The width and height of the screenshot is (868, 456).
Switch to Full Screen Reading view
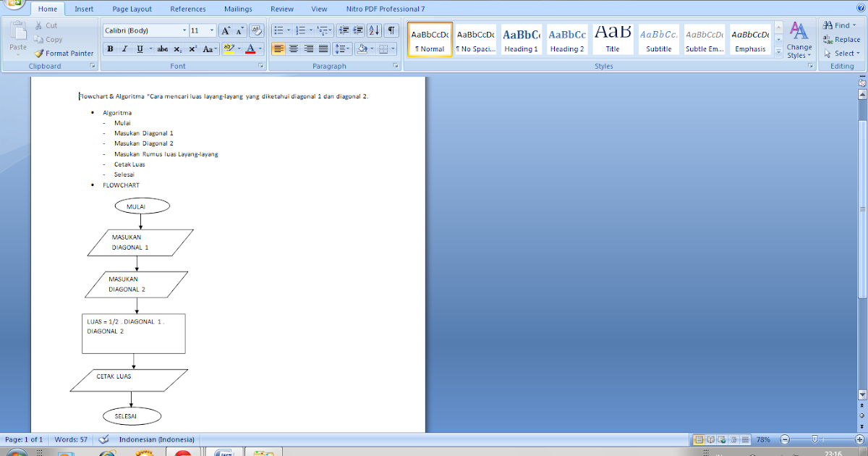[710, 439]
